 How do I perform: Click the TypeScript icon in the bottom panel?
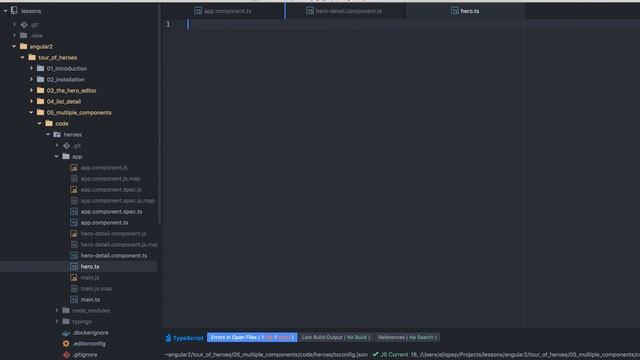point(168,338)
